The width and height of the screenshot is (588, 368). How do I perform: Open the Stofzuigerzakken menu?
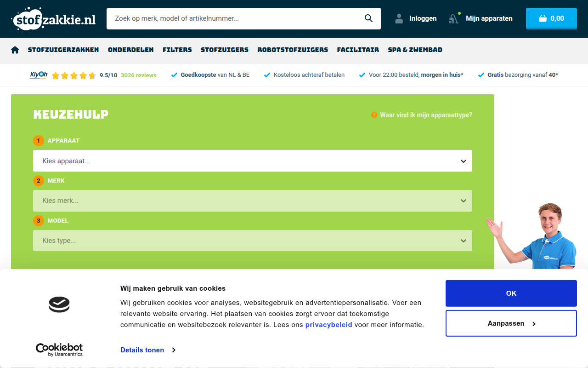[x=63, y=50]
